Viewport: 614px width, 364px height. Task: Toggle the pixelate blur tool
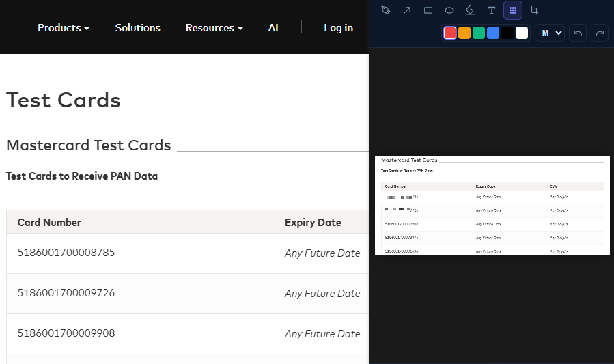tap(513, 10)
